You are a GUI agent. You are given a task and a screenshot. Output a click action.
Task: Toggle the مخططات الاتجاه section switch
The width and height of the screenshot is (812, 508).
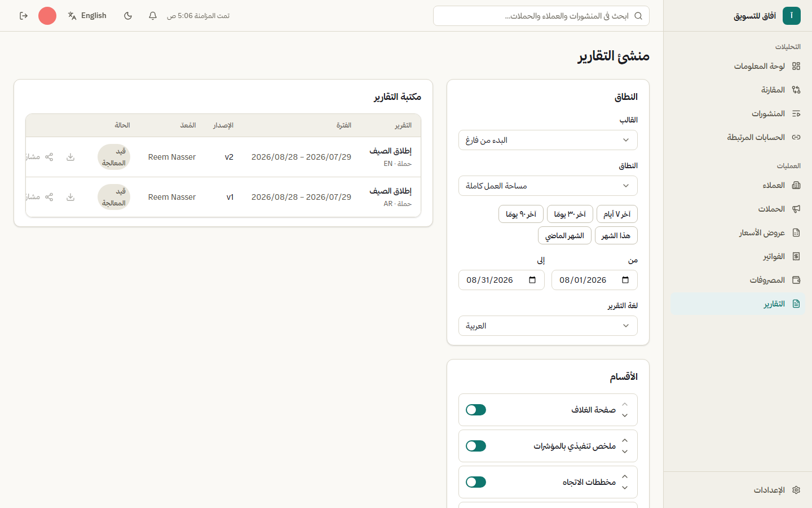click(x=476, y=482)
